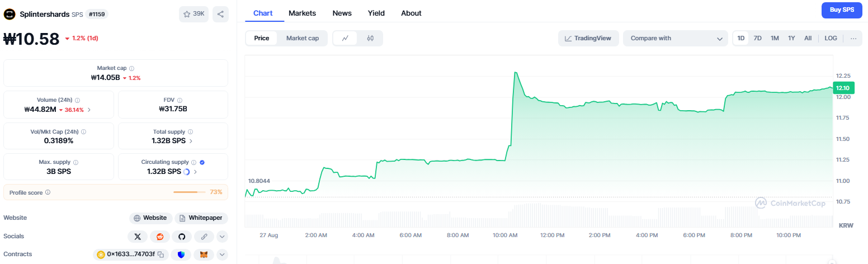868x264 pixels.
Task: Copy the 0x1633...74703f contract address
Action: point(160,254)
